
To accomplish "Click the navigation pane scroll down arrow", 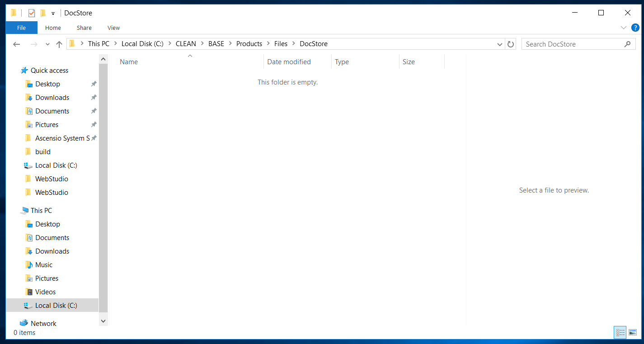I will (x=103, y=321).
